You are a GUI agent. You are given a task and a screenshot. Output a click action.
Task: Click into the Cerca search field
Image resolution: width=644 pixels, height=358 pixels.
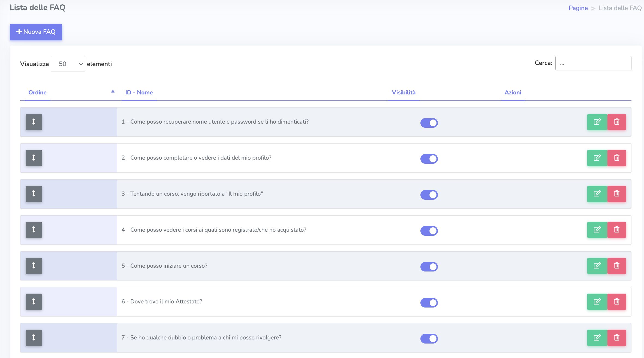593,63
